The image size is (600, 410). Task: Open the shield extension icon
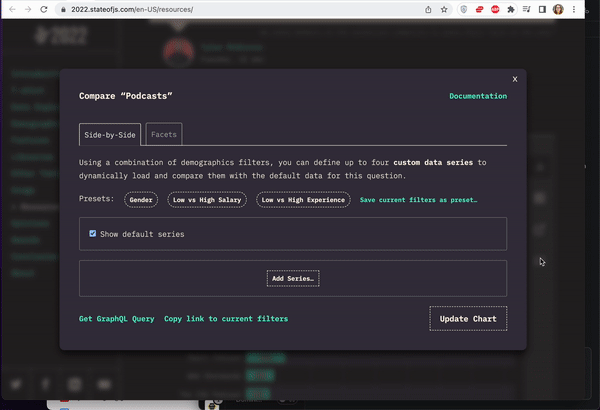464,10
